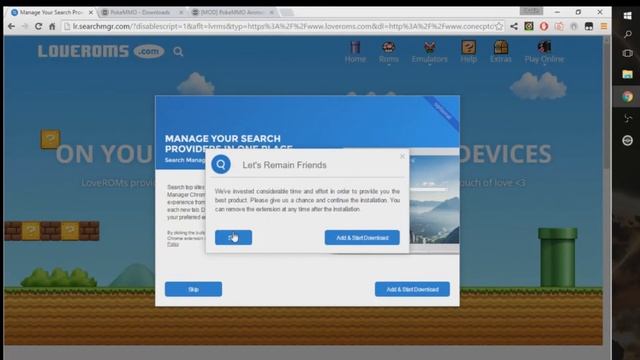Open the Help navigation item
Screen dimensions: 640x360
[469, 52]
